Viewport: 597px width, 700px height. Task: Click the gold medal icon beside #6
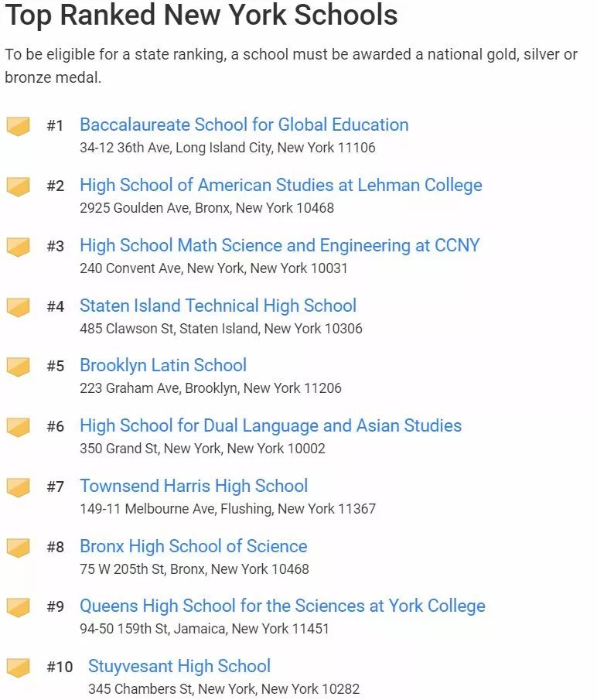[19, 427]
